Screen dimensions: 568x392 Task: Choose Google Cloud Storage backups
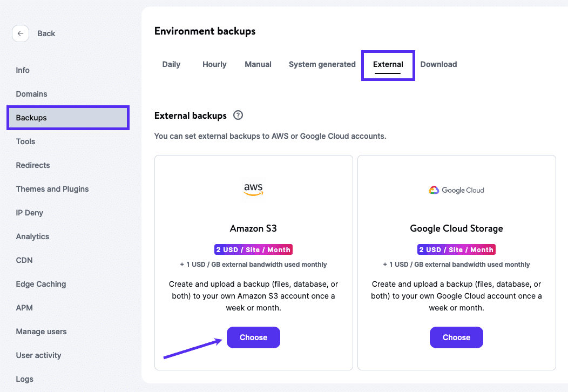click(x=456, y=337)
